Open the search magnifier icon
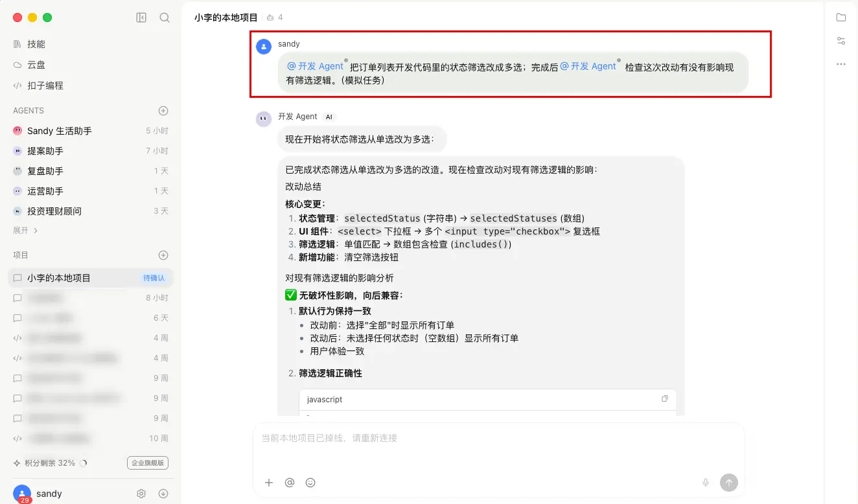 coord(165,17)
